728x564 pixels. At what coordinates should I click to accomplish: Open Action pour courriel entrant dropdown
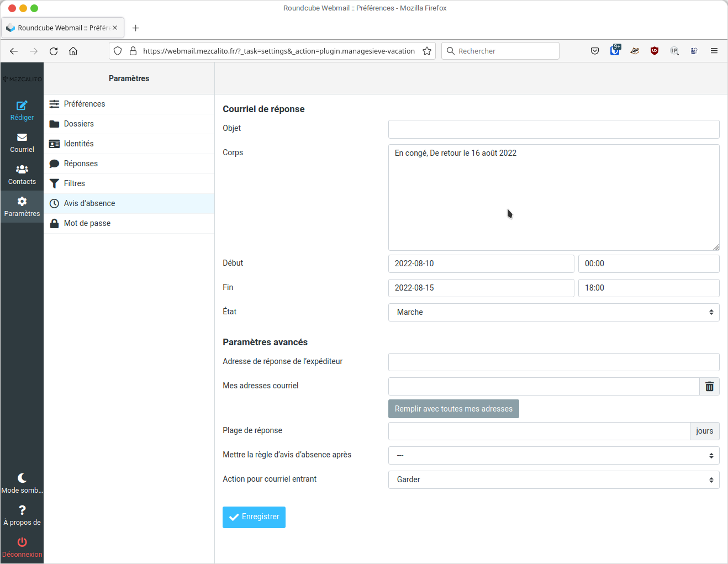pos(553,479)
